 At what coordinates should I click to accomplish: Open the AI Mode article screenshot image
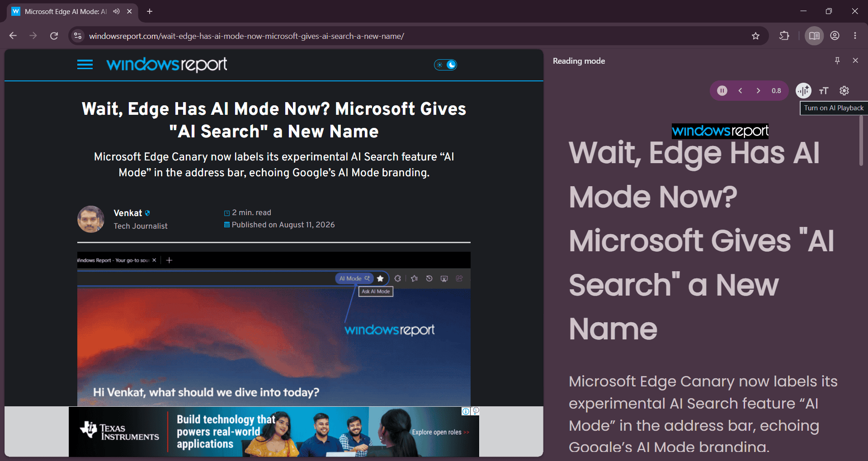tap(274, 329)
